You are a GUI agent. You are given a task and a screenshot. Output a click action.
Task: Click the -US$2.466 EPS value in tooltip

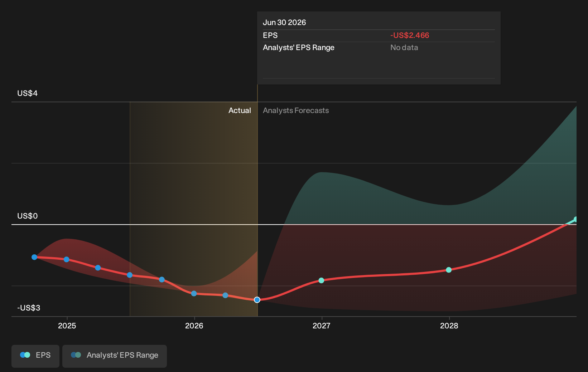click(x=410, y=35)
